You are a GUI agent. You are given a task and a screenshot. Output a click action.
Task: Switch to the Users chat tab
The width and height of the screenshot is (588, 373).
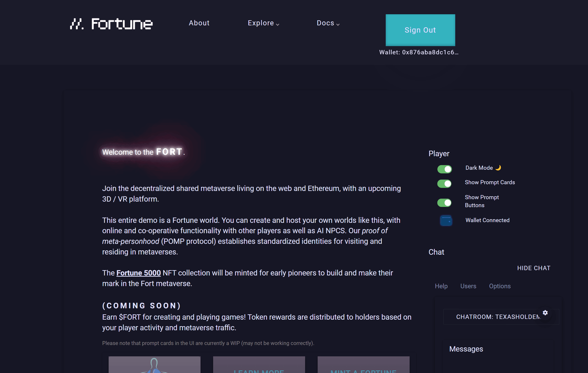coord(468,286)
